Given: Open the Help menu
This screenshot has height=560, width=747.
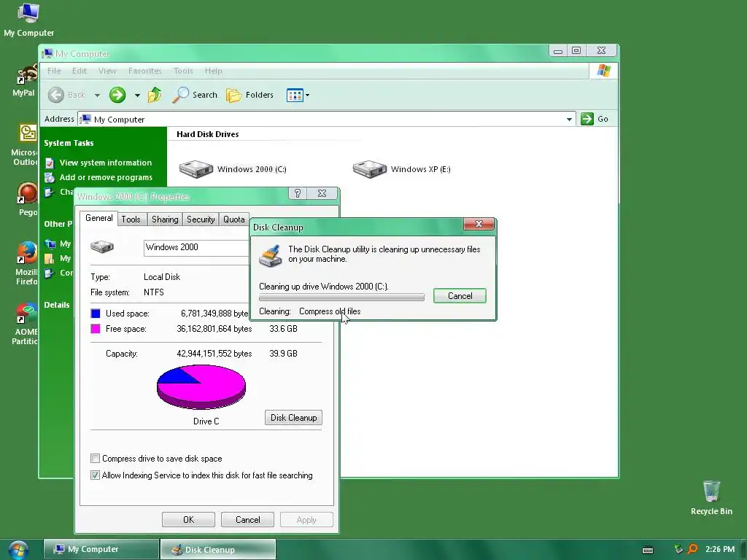Looking at the screenshot, I should [214, 71].
